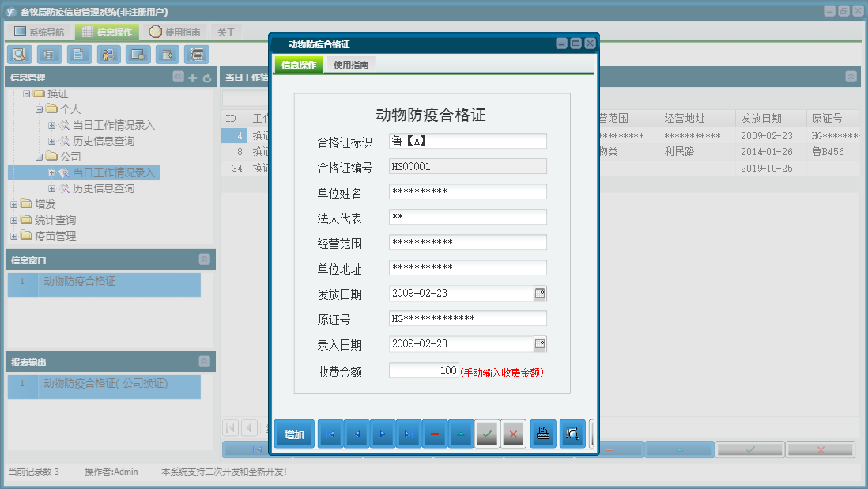Collapse the 信息窗口 panel
Image resolution: width=868 pixels, height=489 pixels.
(x=206, y=260)
